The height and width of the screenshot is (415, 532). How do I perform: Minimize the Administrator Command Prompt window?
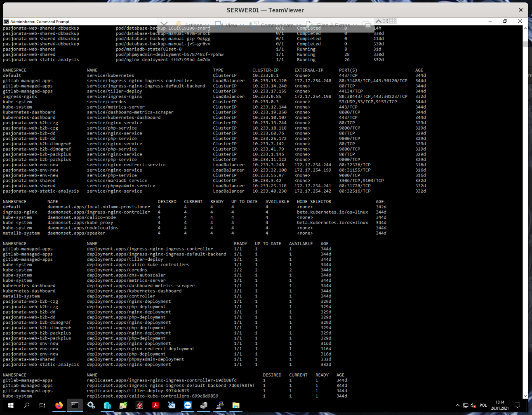[490, 21]
